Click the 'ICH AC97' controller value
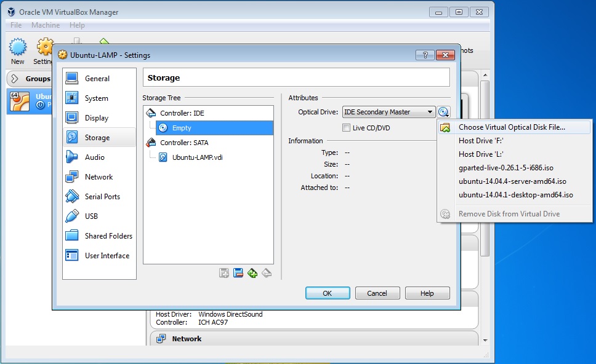Image resolution: width=596 pixels, height=364 pixels. point(213,322)
